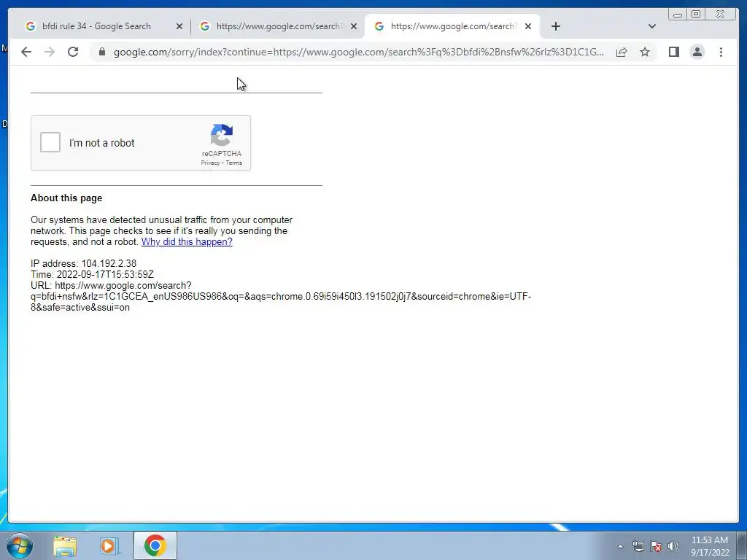Click the forward navigation arrow
Image resolution: width=747 pixels, height=560 pixels.
pos(50,52)
